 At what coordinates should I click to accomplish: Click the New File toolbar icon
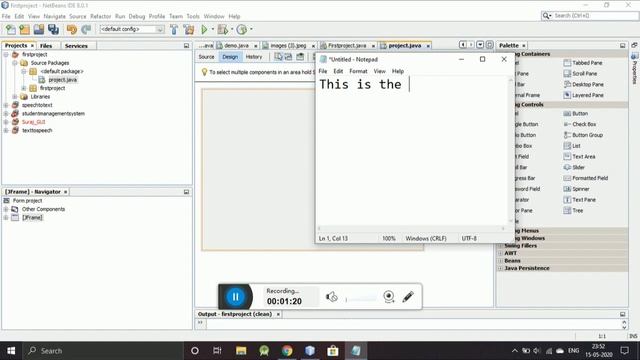click(11, 29)
